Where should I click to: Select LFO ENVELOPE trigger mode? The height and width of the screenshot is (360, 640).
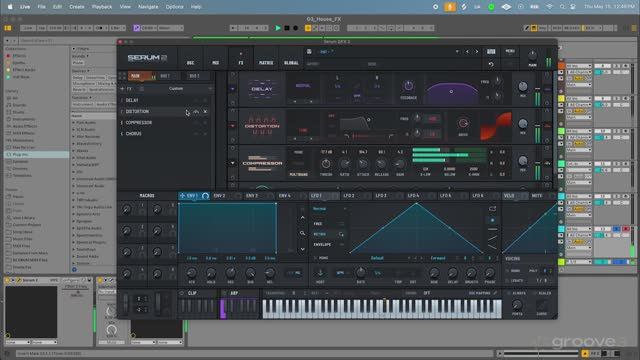pos(328,244)
